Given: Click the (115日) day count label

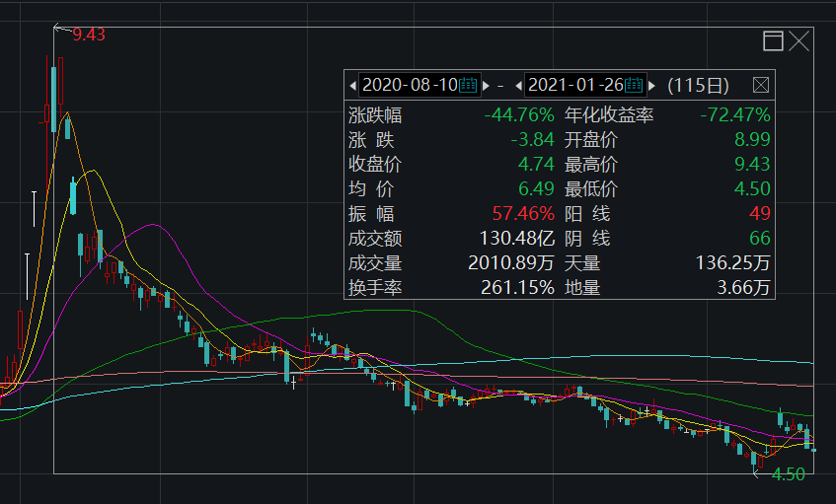Looking at the screenshot, I should (x=699, y=85).
